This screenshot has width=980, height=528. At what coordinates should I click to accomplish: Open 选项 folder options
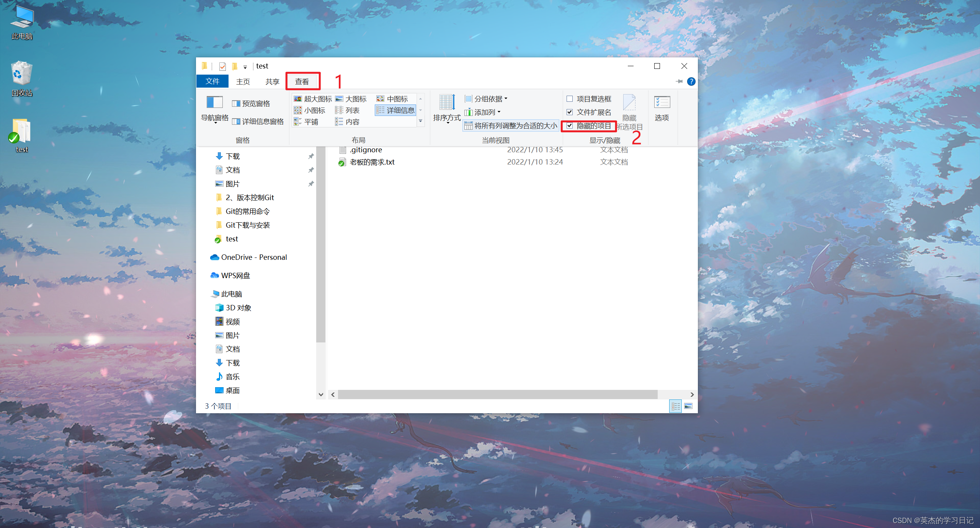[x=662, y=108]
